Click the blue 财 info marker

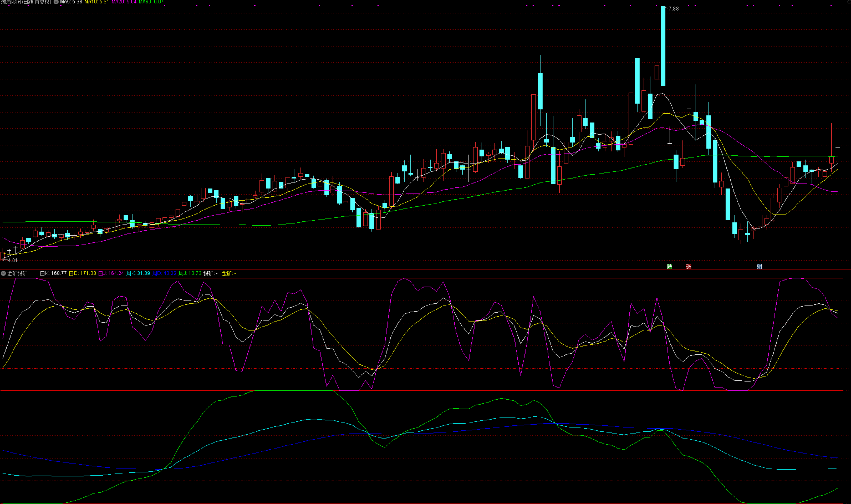click(x=760, y=267)
